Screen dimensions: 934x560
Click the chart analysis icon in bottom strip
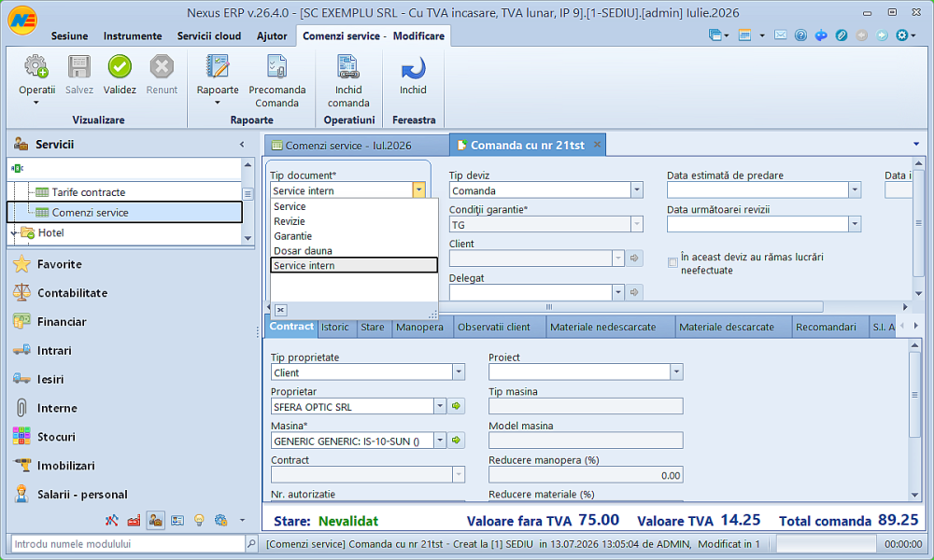[x=111, y=520]
